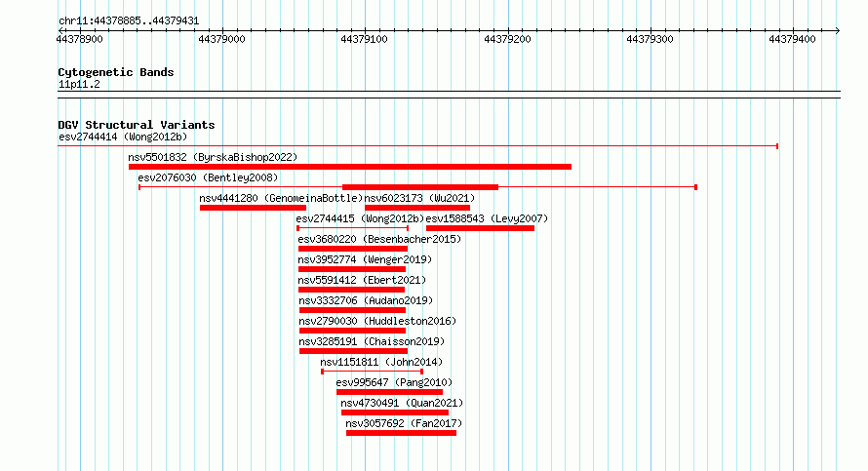Click nsv4441280 (GenomeinaBottle) label
This screenshot has width=868, height=471.
[281, 198]
